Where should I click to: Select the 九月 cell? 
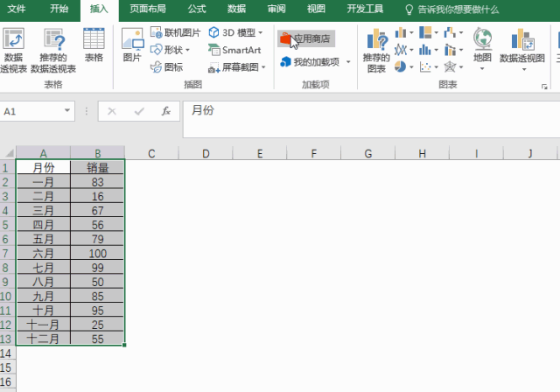point(43,296)
